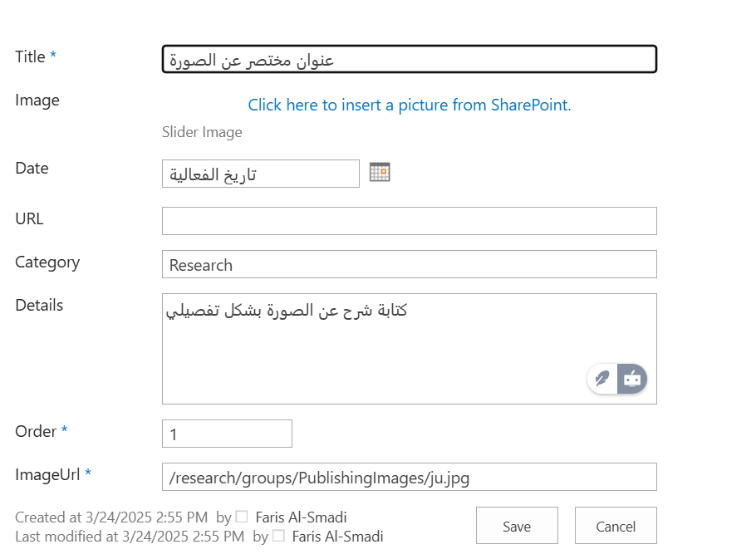Click the Title field label
The image size is (756, 559).
point(30,56)
